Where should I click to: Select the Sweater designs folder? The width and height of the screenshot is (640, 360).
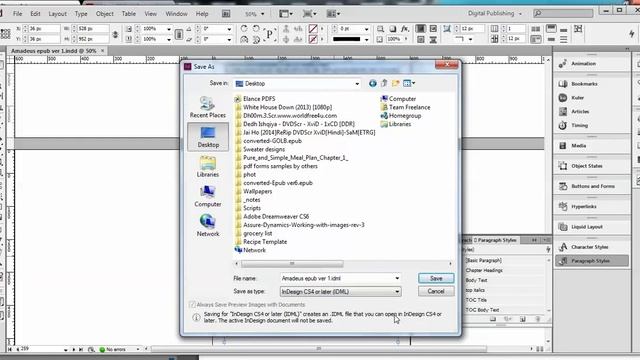[x=260, y=149]
